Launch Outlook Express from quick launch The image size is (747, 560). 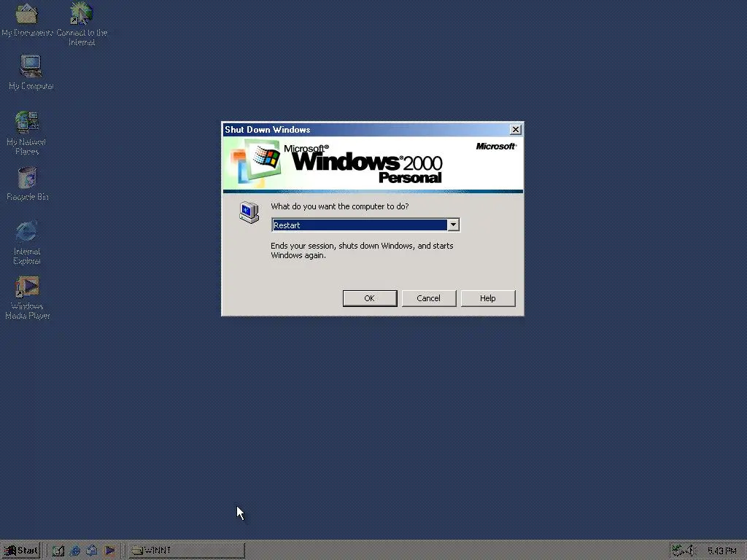[x=91, y=551]
